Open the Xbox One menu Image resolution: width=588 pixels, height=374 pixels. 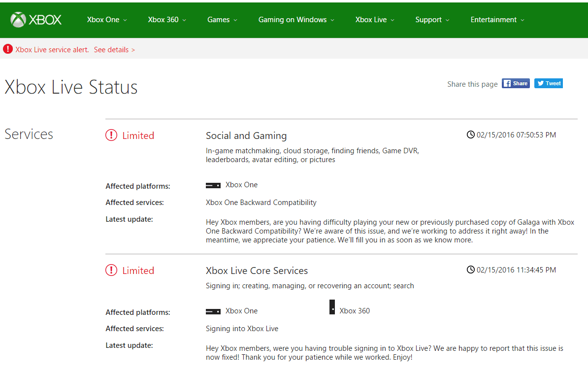(x=107, y=20)
